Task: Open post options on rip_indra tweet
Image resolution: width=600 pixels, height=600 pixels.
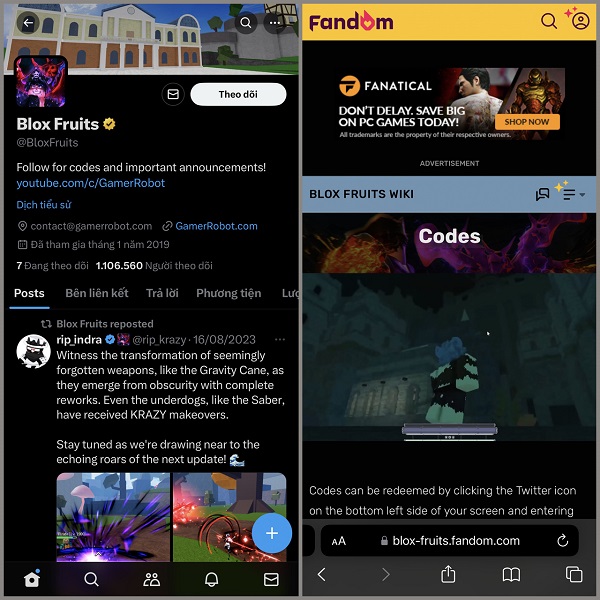Action: tap(280, 339)
